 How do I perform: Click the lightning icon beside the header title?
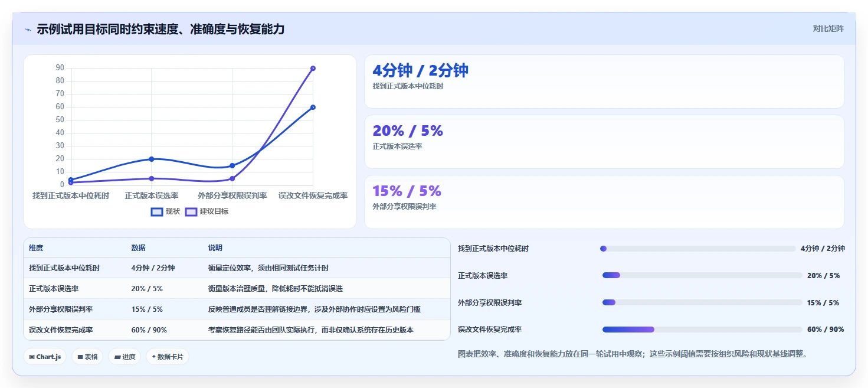coord(28,30)
